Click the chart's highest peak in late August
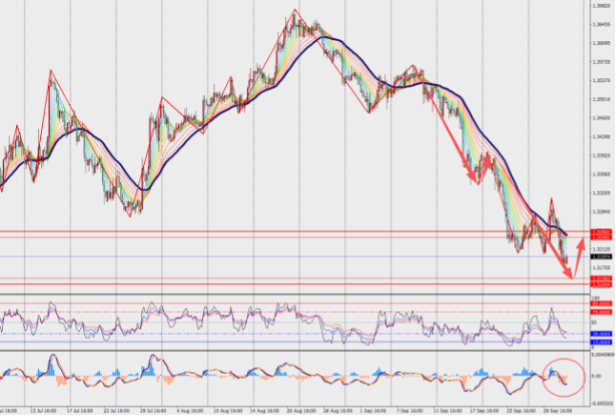616x416 pixels. click(295, 10)
